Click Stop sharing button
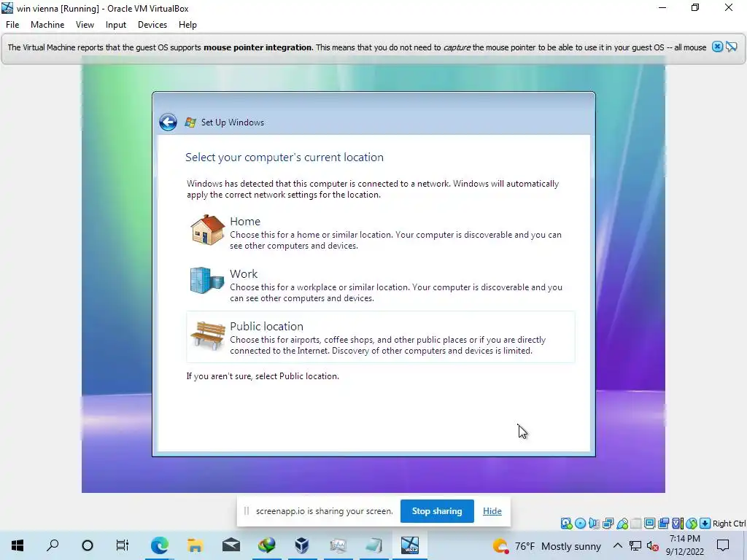This screenshot has height=560, width=747. (x=437, y=511)
